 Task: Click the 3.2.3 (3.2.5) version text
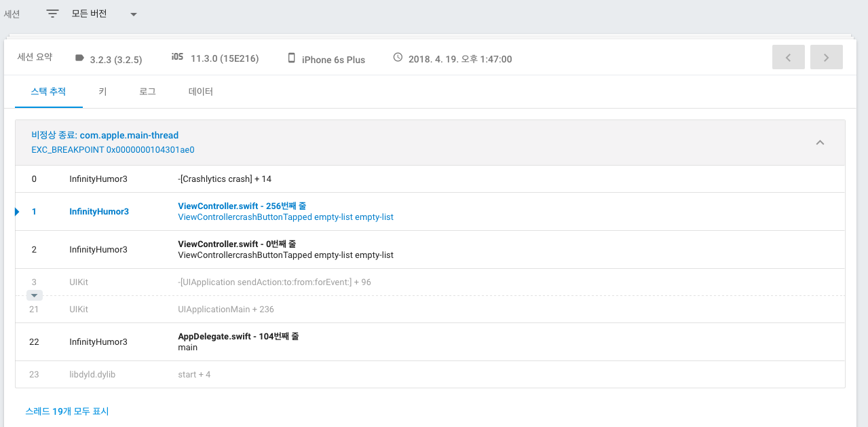pos(116,60)
